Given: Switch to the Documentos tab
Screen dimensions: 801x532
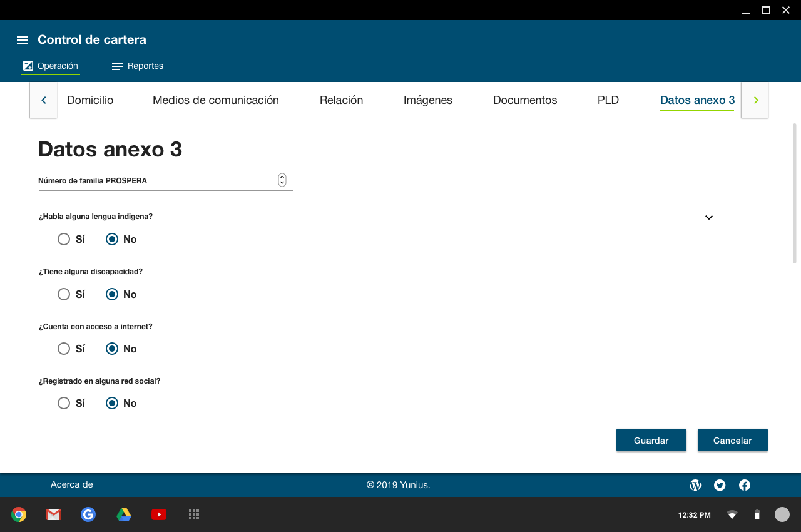Looking at the screenshot, I should point(524,100).
